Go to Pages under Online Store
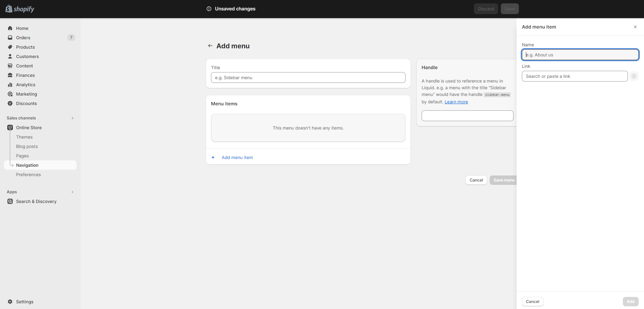The width and height of the screenshot is (644, 309). click(22, 156)
